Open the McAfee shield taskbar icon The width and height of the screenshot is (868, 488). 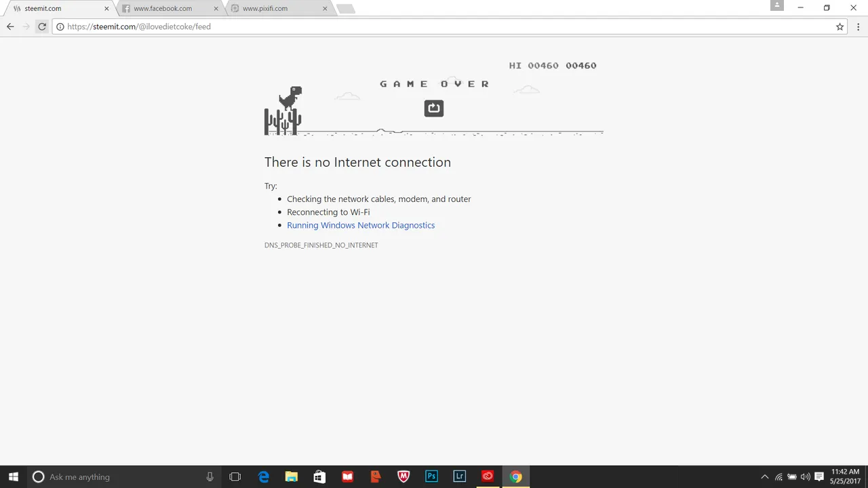(403, 476)
